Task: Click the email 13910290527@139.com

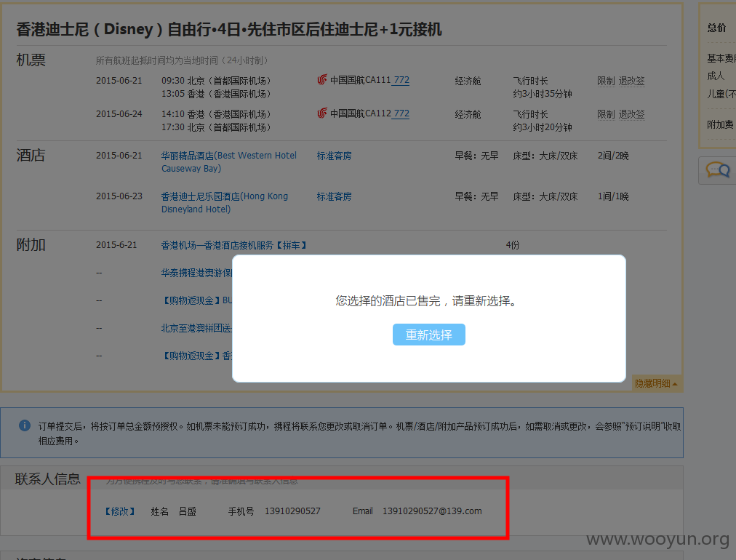Action: click(x=432, y=511)
